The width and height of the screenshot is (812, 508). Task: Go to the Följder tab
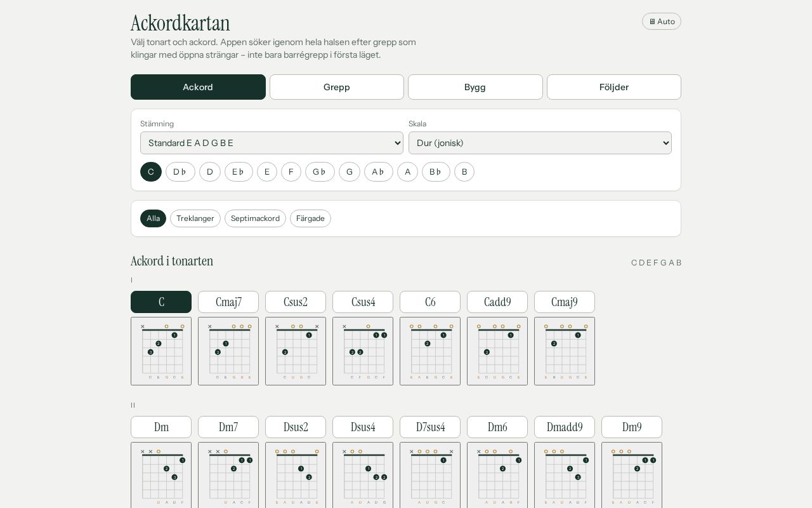pyautogui.click(x=614, y=87)
